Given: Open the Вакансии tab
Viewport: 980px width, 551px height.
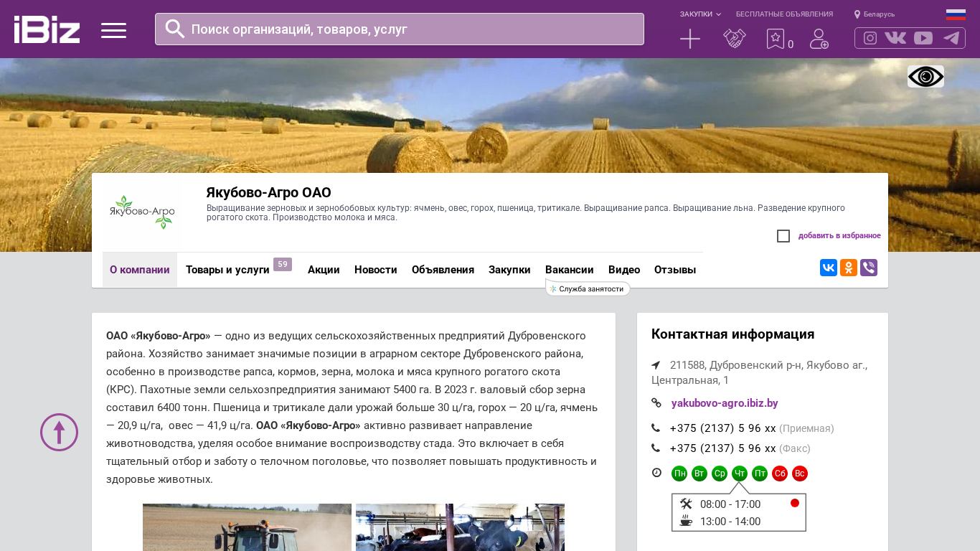Looking at the screenshot, I should click(x=569, y=270).
